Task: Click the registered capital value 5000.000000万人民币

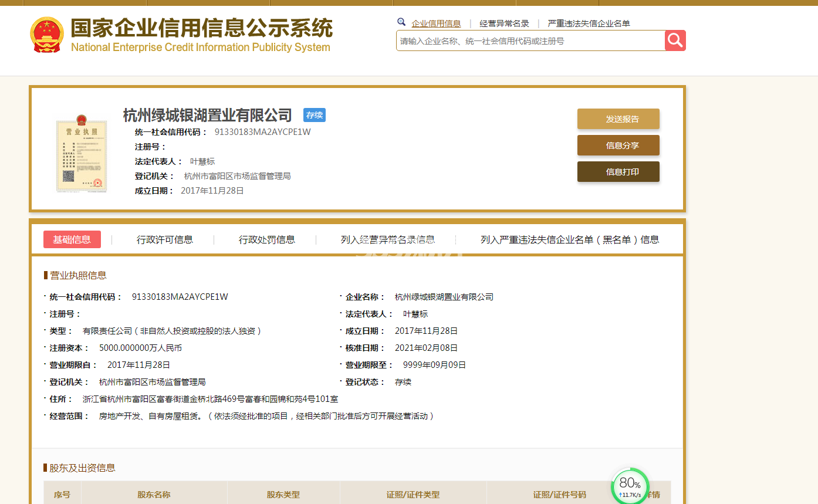Action: click(x=141, y=348)
